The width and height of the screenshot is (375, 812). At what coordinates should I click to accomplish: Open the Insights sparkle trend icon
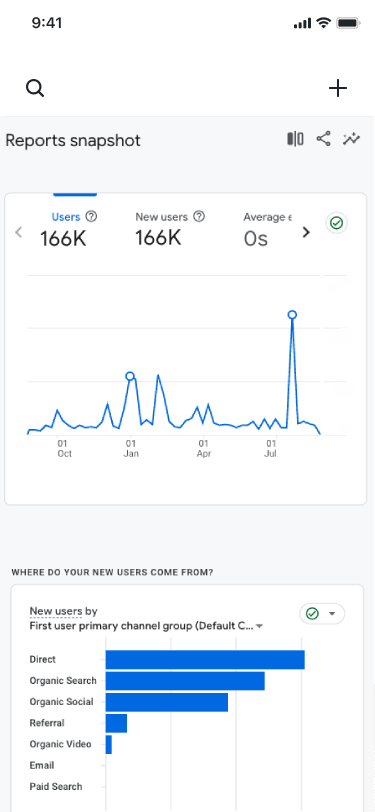[351, 139]
